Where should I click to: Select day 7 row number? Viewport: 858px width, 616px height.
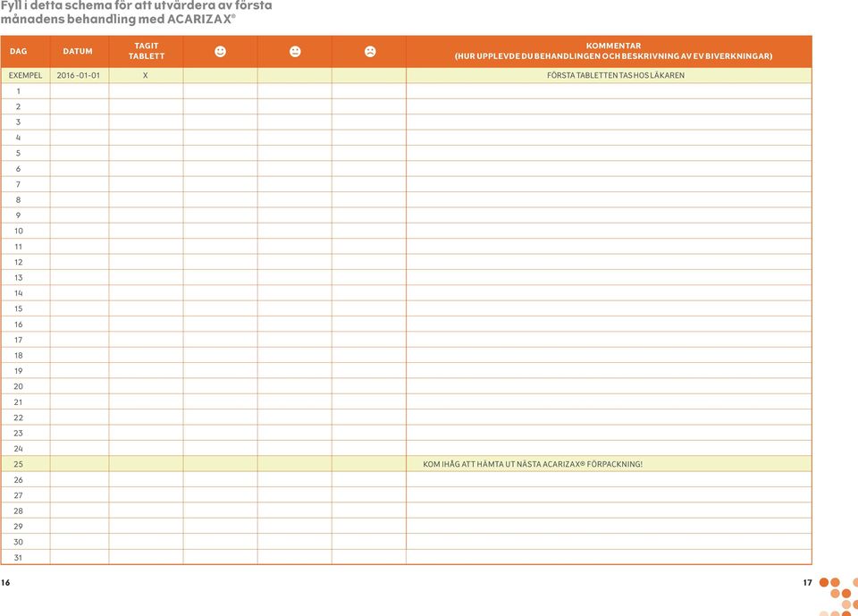point(18,184)
